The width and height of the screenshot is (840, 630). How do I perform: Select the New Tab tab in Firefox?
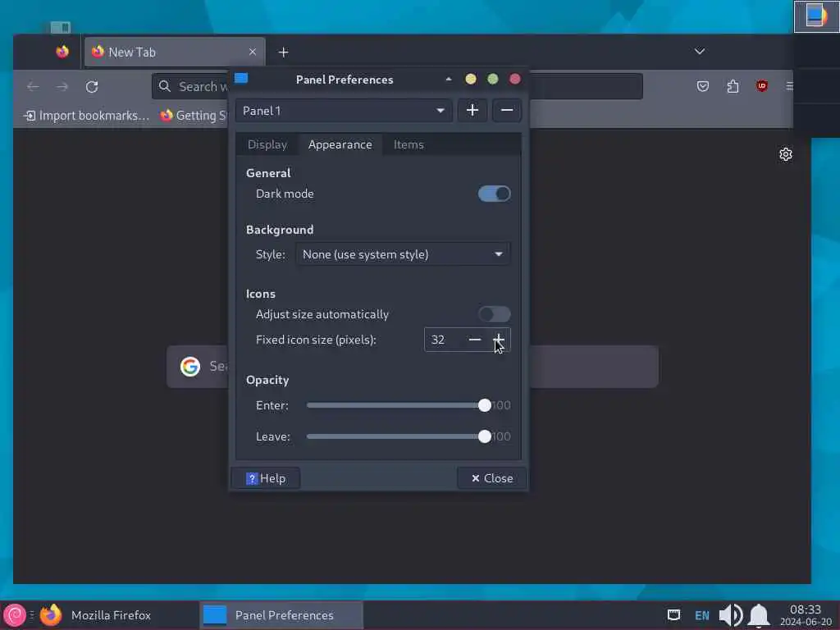175,52
